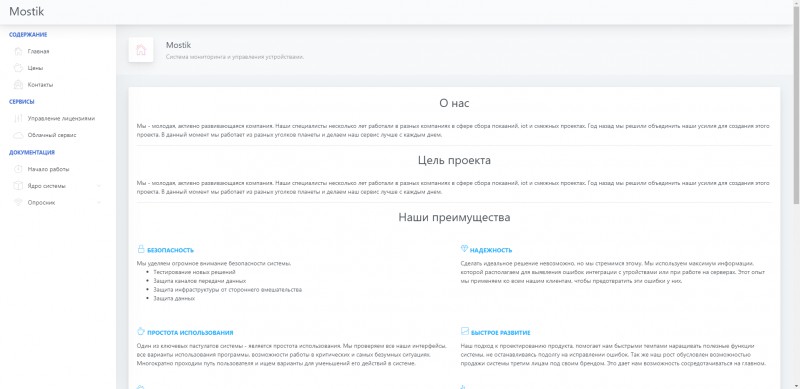The height and width of the screenshot is (389, 800).
Task: Click the contacts icon beside Контакты
Action: (x=18, y=85)
